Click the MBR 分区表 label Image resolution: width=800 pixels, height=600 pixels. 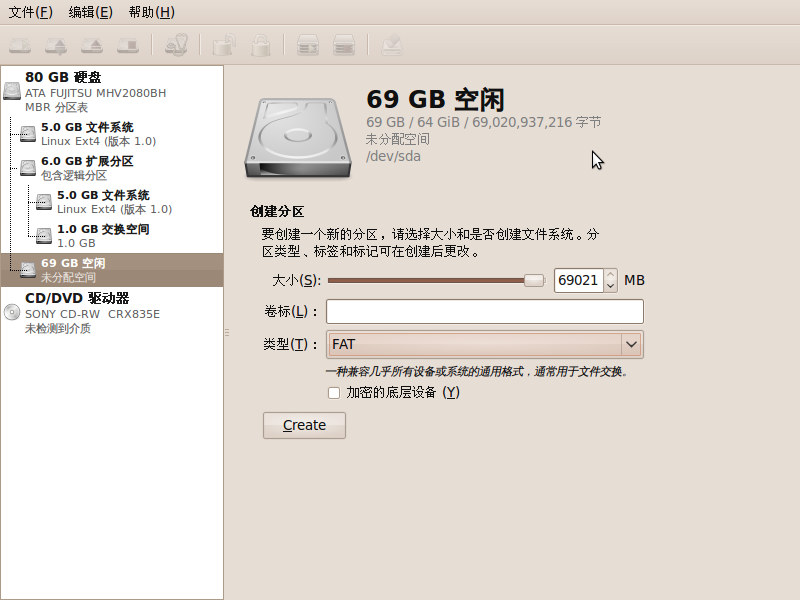tap(56, 108)
